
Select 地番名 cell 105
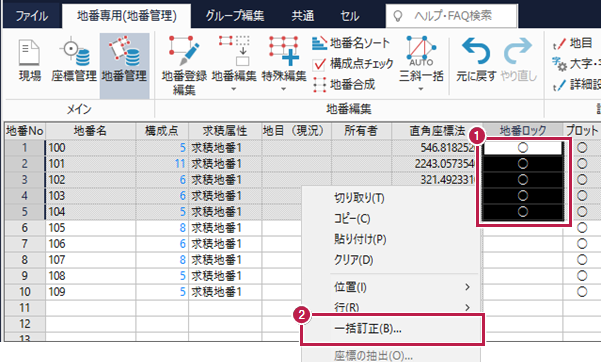point(90,228)
